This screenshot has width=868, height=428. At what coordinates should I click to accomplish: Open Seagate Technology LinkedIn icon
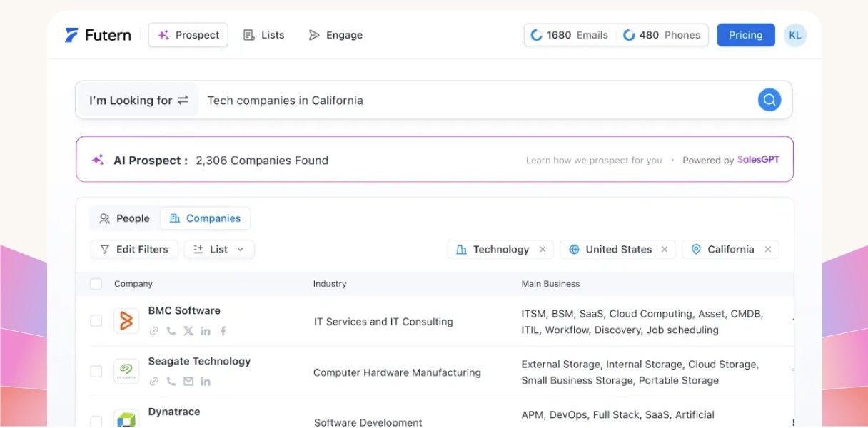[x=206, y=382]
